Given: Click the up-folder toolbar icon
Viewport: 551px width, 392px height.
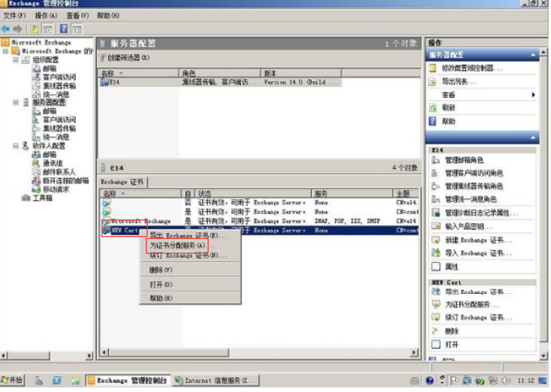Looking at the screenshot, I should pos(34,29).
